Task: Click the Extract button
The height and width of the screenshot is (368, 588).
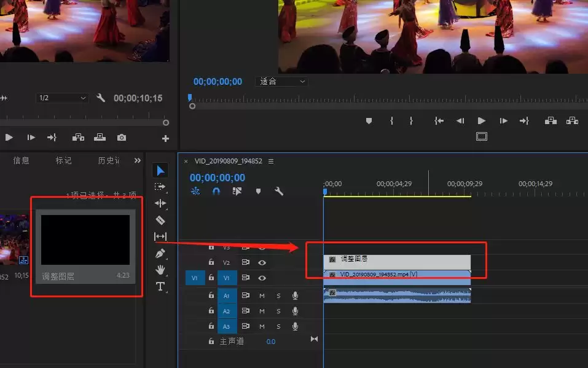Action: click(x=572, y=121)
